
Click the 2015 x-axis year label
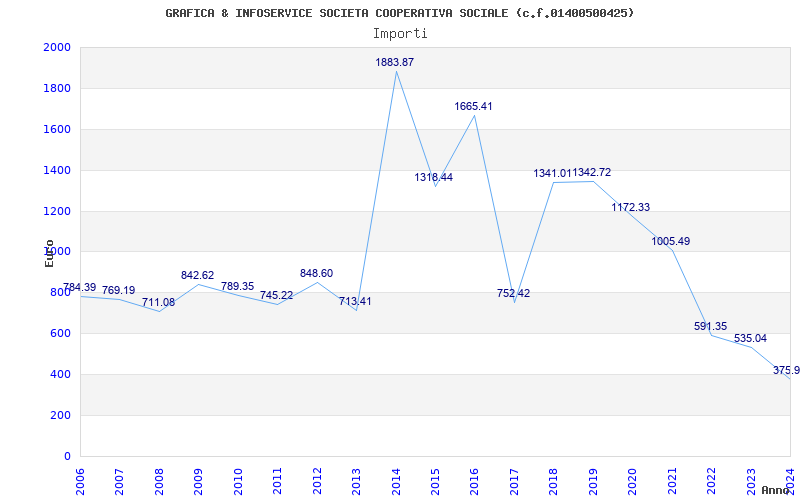pyautogui.click(x=435, y=482)
